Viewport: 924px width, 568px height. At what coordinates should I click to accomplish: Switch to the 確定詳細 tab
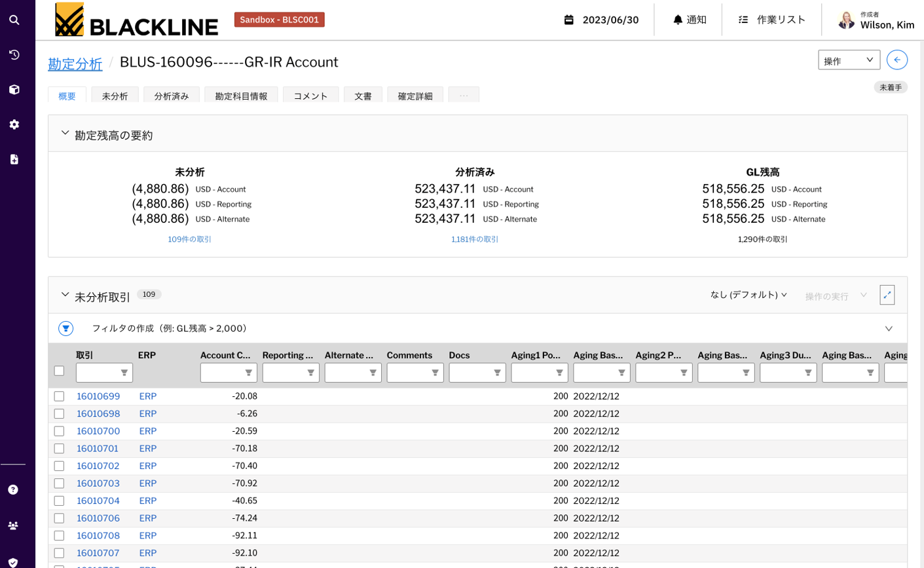(415, 96)
